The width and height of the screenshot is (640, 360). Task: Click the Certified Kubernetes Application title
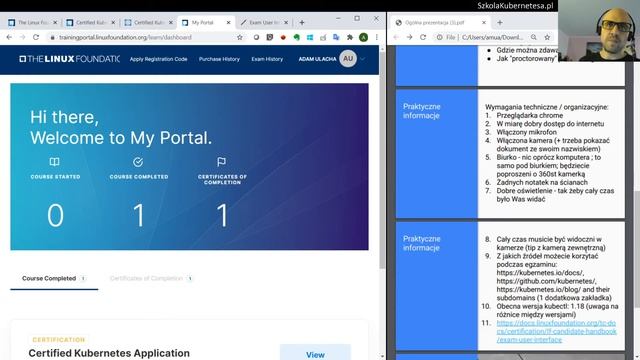(109, 353)
